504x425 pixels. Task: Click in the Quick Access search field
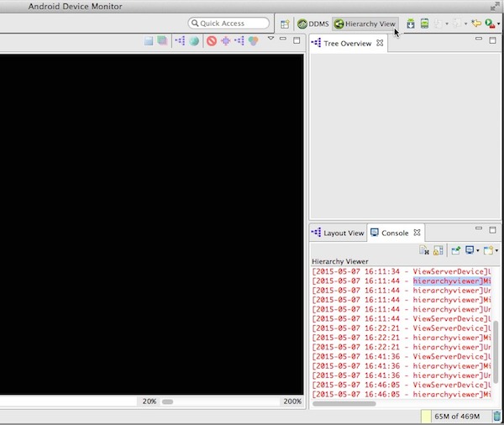(x=229, y=24)
